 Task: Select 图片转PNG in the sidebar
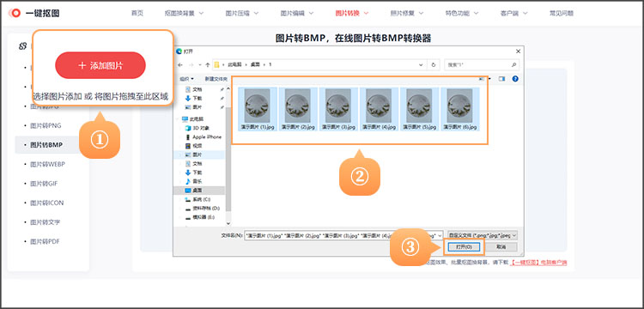[x=46, y=125]
